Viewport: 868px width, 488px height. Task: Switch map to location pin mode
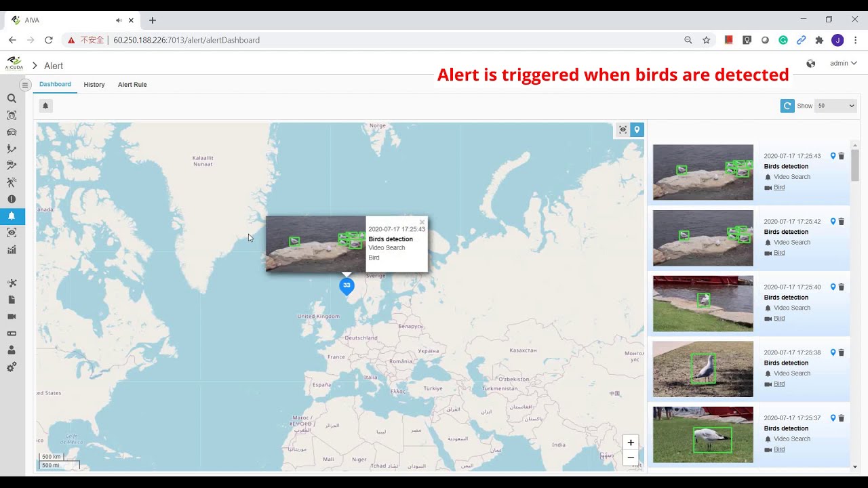(x=637, y=130)
